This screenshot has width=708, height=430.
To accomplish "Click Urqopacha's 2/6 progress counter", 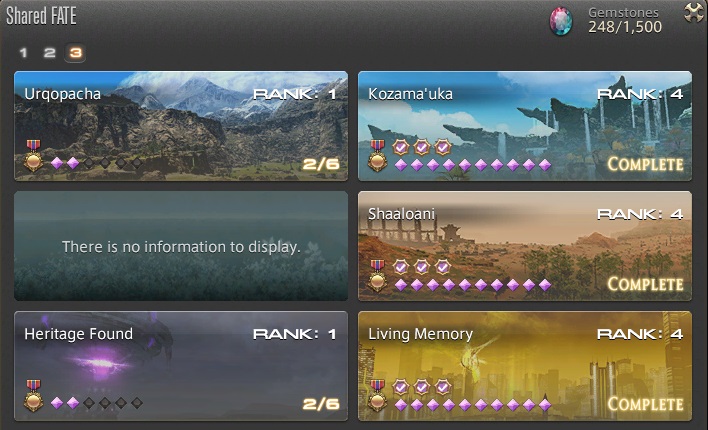I will tap(321, 164).
